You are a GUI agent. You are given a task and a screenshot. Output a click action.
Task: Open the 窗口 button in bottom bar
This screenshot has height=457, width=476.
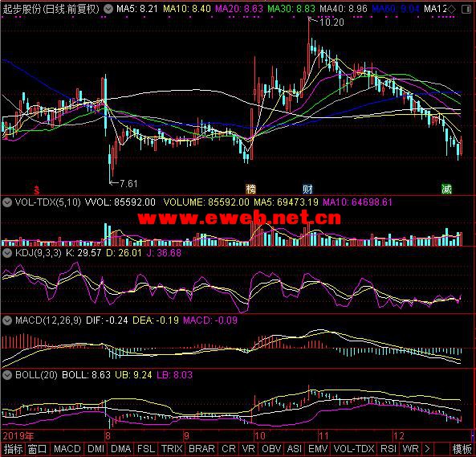[38, 449]
